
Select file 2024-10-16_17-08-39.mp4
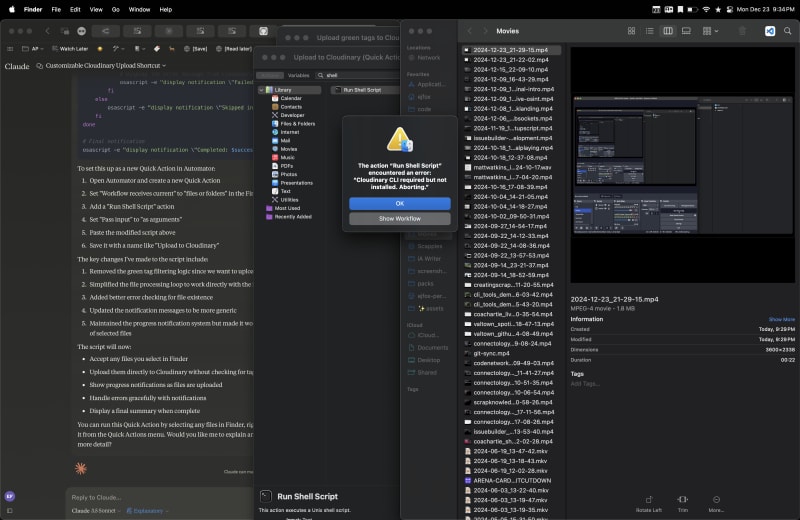pos(511,187)
